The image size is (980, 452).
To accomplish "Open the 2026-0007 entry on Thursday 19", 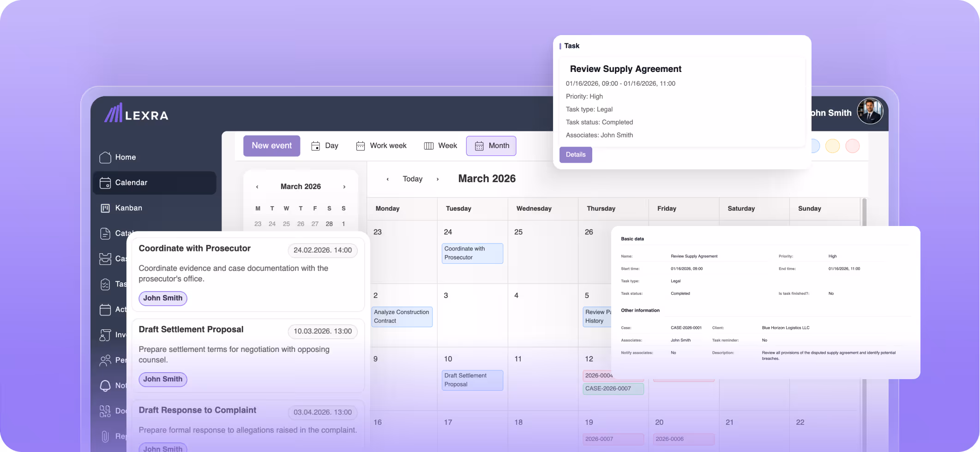I will (x=613, y=439).
